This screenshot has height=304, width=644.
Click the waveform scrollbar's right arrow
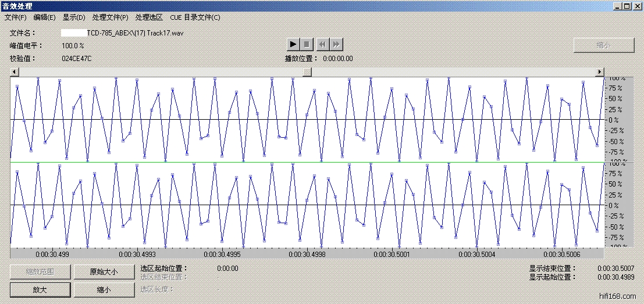(600, 71)
